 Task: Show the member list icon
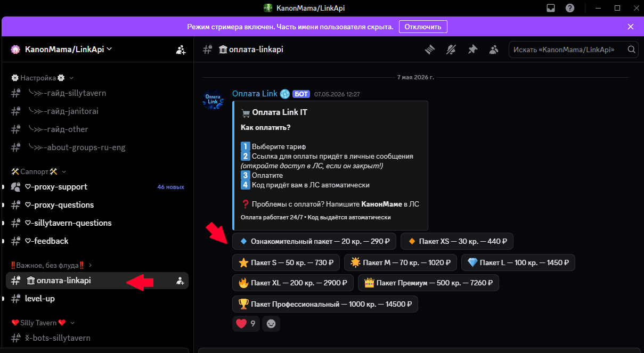[x=494, y=50]
